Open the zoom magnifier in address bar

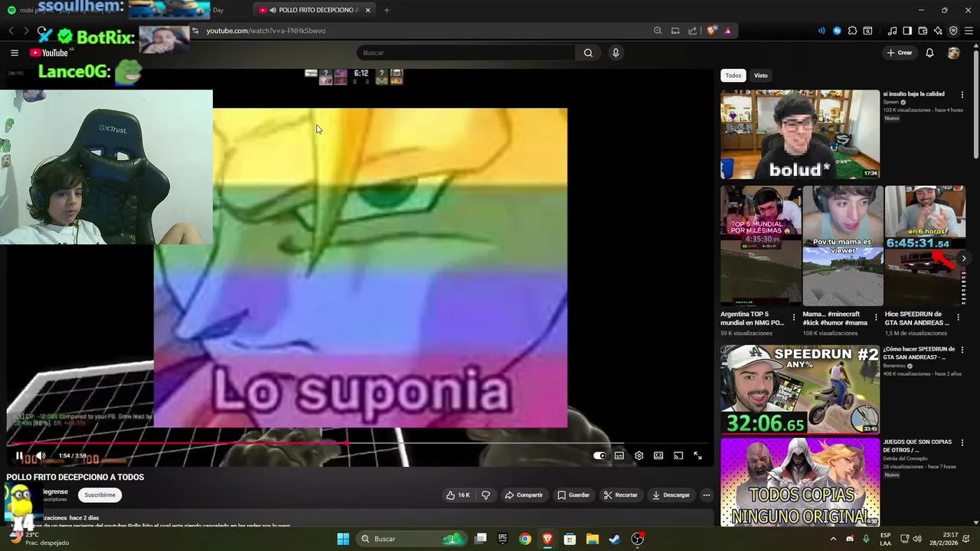point(658,31)
